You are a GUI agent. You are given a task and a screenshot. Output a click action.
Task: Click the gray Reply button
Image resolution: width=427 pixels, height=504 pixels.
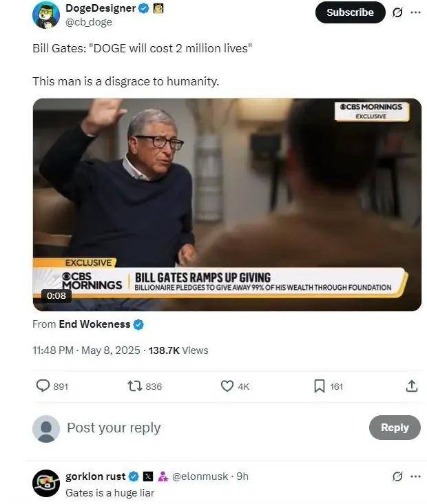coord(395,428)
